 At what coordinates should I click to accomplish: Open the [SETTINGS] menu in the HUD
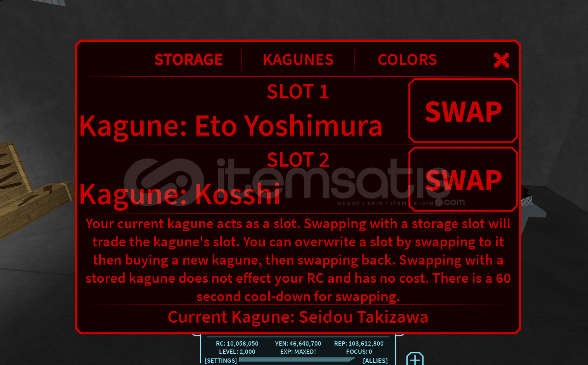pos(221,360)
